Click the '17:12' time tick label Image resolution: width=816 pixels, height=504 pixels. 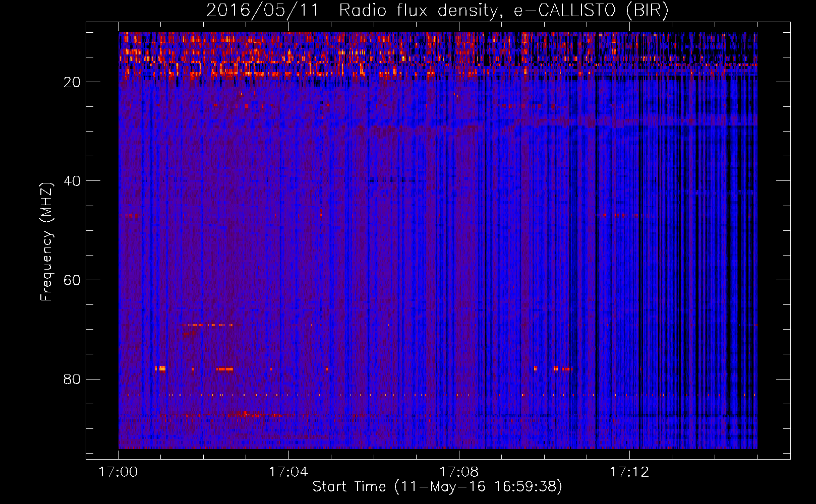(629, 472)
